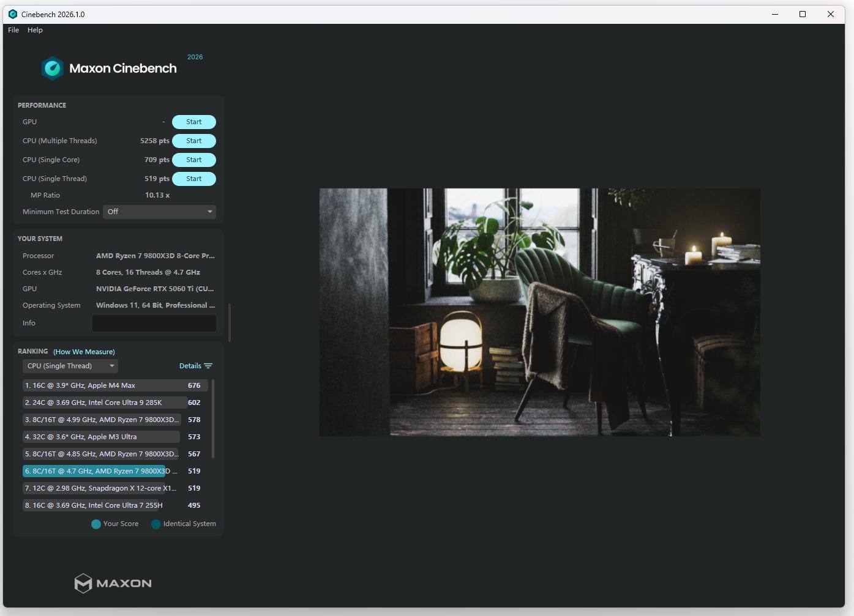The image size is (854, 616).
Task: Click the Details link in Ranking
Action: point(190,366)
